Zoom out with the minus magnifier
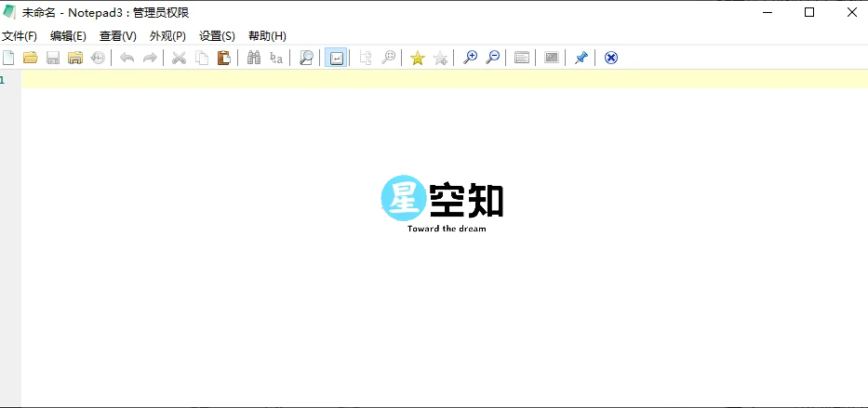Image resolution: width=868 pixels, height=408 pixels. (x=492, y=58)
